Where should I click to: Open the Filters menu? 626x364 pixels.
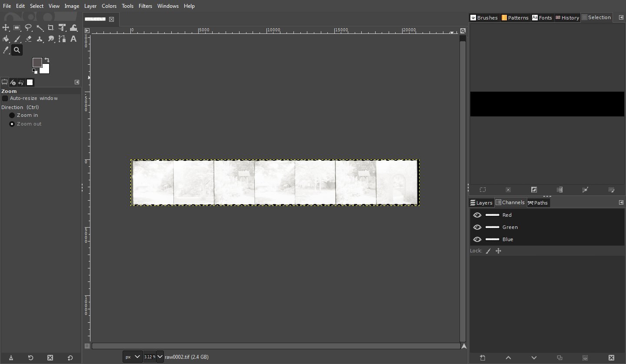[145, 6]
